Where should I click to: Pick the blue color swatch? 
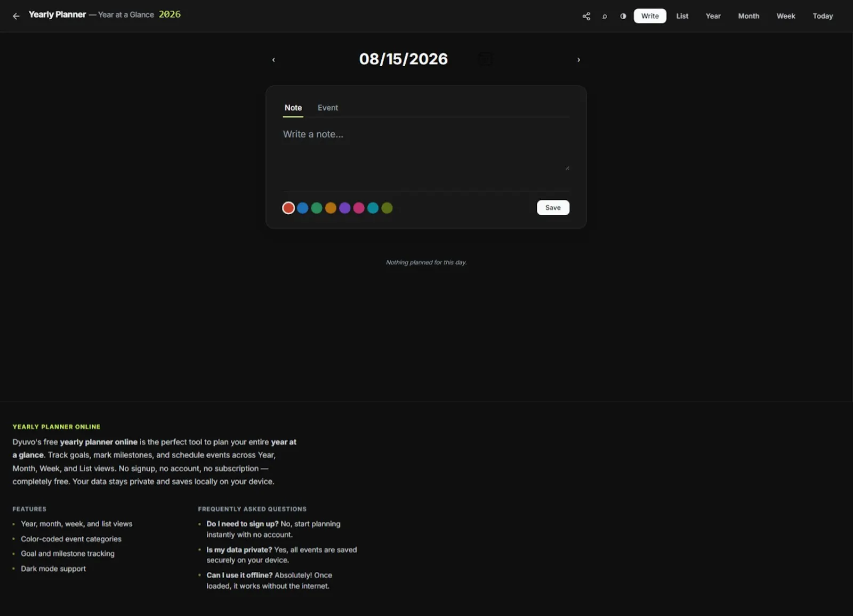(303, 208)
